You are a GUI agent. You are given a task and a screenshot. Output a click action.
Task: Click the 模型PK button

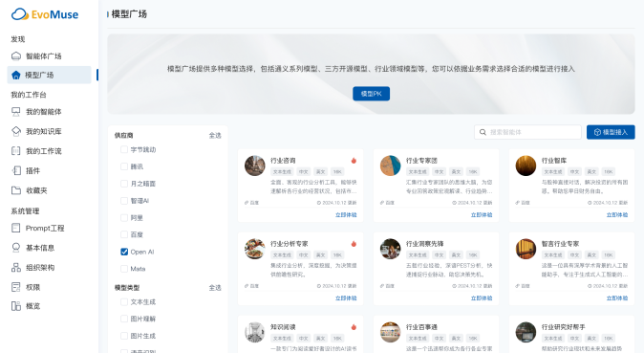pyautogui.click(x=372, y=94)
